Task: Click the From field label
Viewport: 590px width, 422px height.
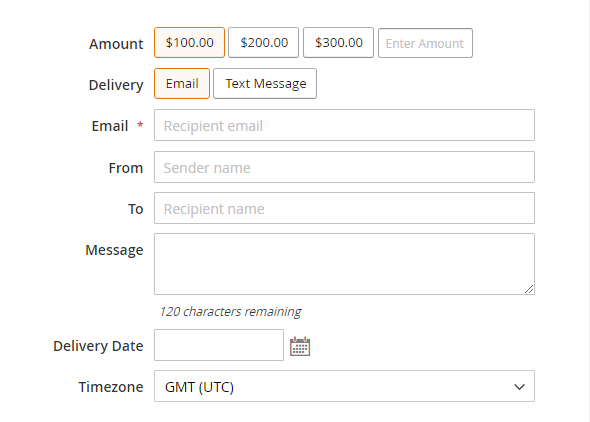Action: (126, 168)
